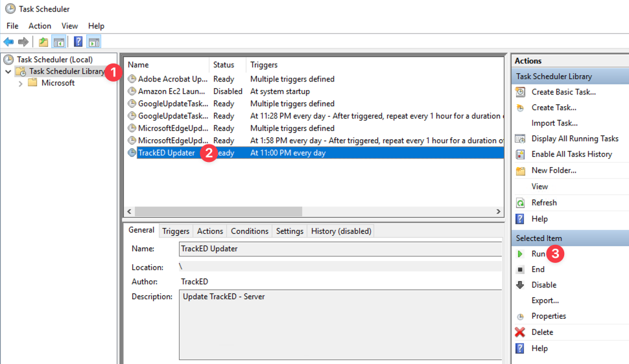
Task: Refresh the Task Scheduler Library
Action: tap(543, 203)
